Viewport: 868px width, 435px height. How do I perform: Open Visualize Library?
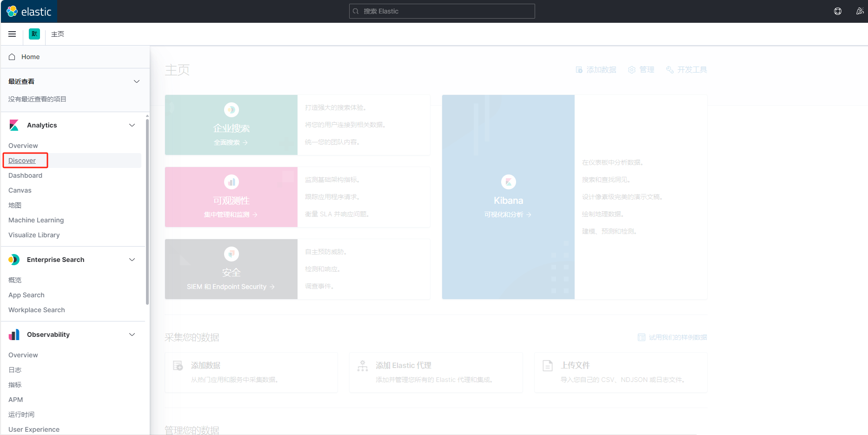[34, 235]
